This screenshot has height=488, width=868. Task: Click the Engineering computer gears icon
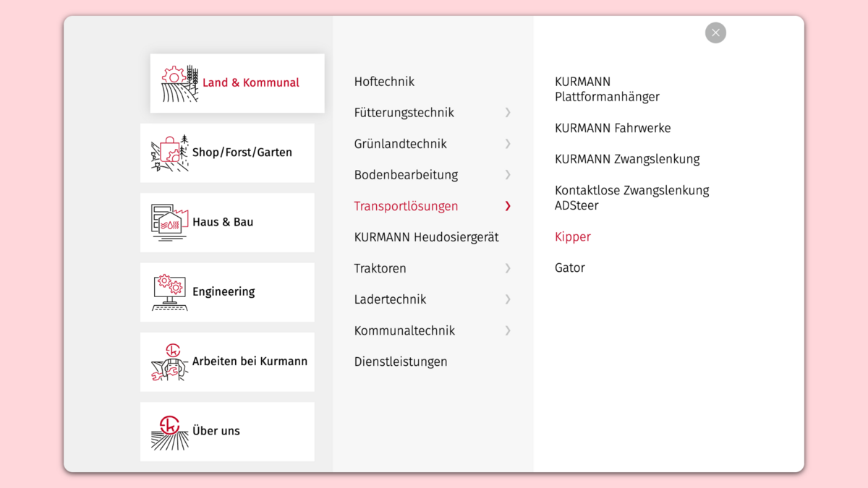pyautogui.click(x=169, y=292)
